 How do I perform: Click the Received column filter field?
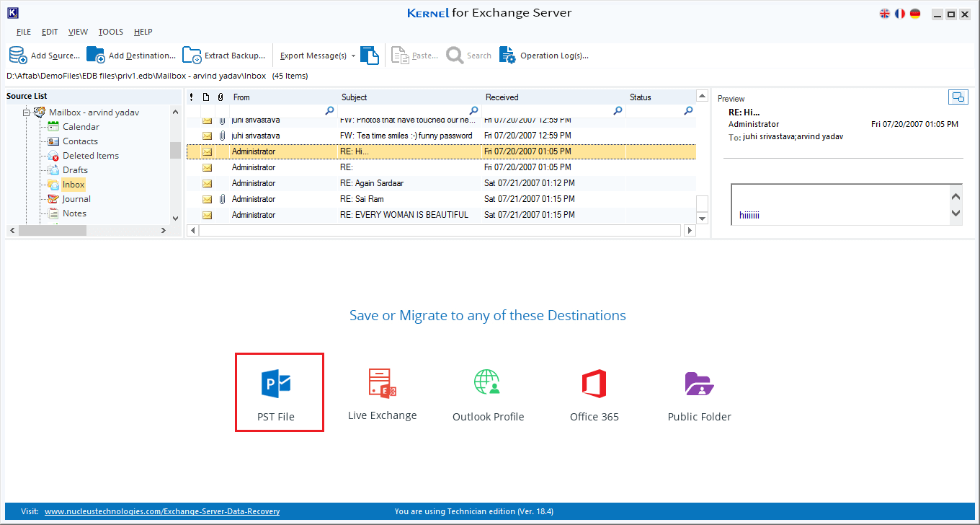(x=553, y=111)
